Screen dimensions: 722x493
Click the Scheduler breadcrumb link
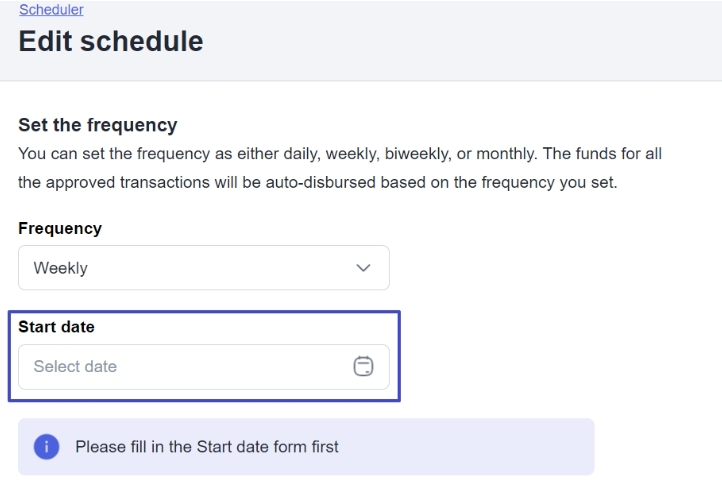coord(51,10)
